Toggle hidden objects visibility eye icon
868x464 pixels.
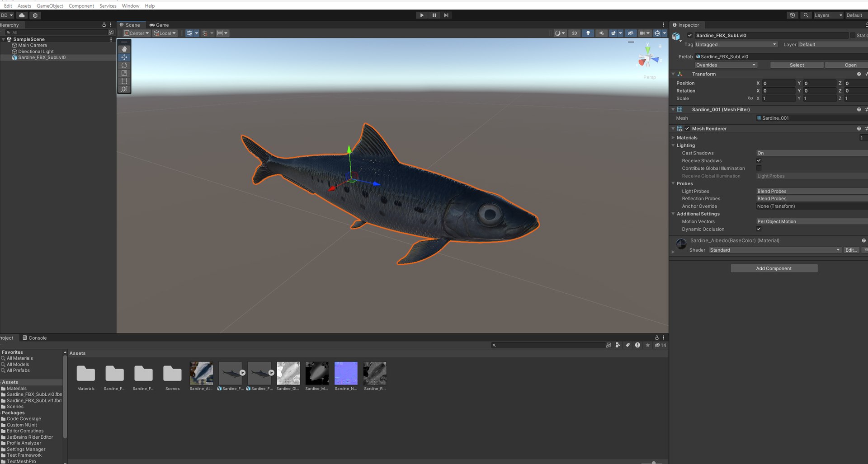point(631,33)
